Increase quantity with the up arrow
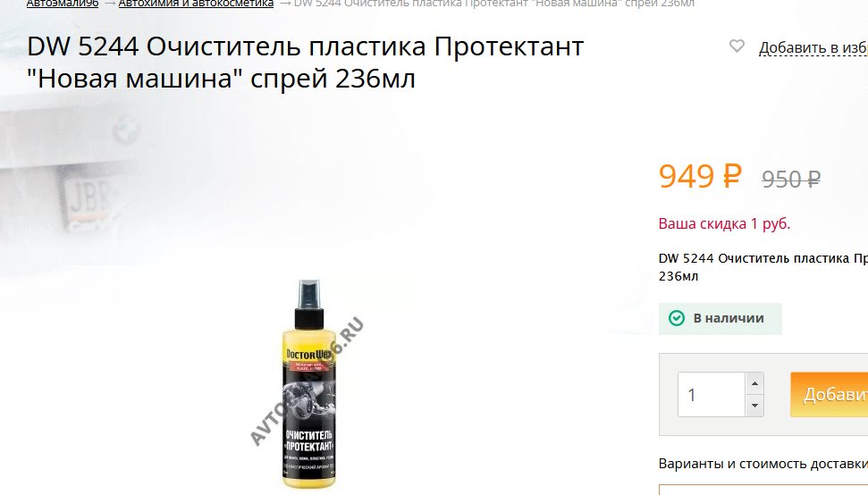 coord(754,383)
